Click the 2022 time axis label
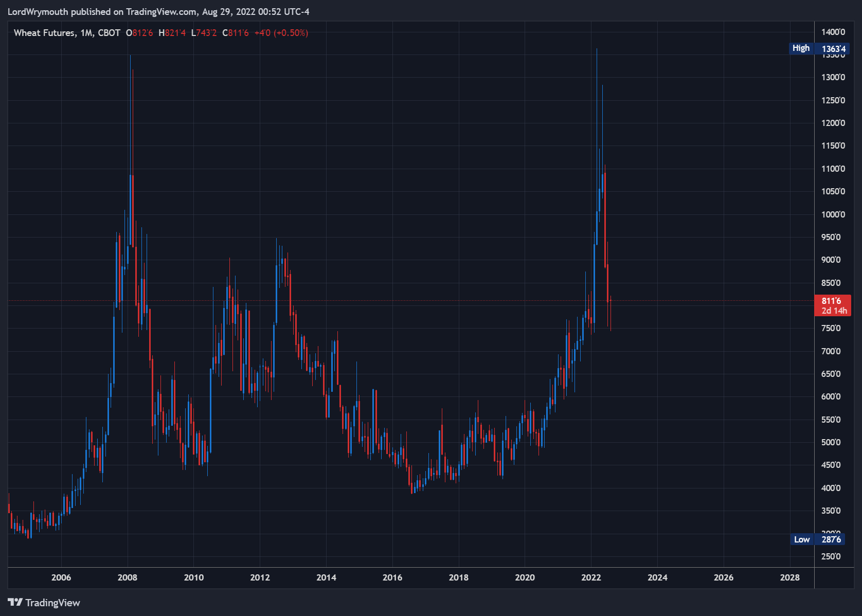This screenshot has width=862, height=616. [591, 577]
